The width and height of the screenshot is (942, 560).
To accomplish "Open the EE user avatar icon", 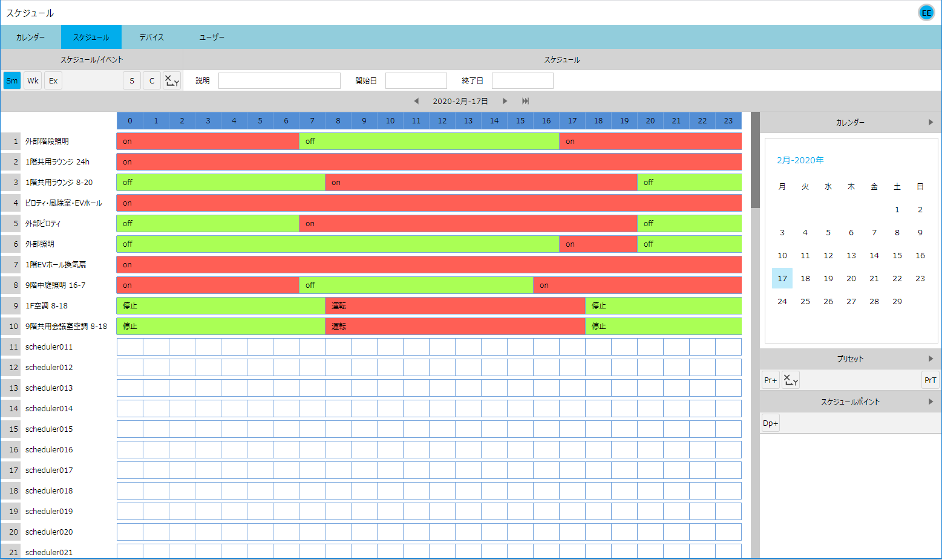I will coord(926,13).
